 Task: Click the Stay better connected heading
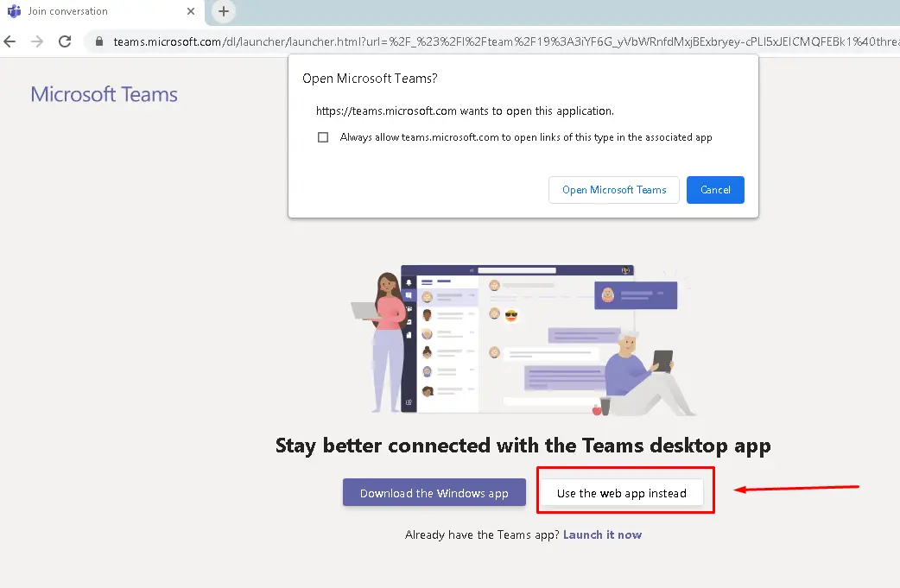pos(523,446)
